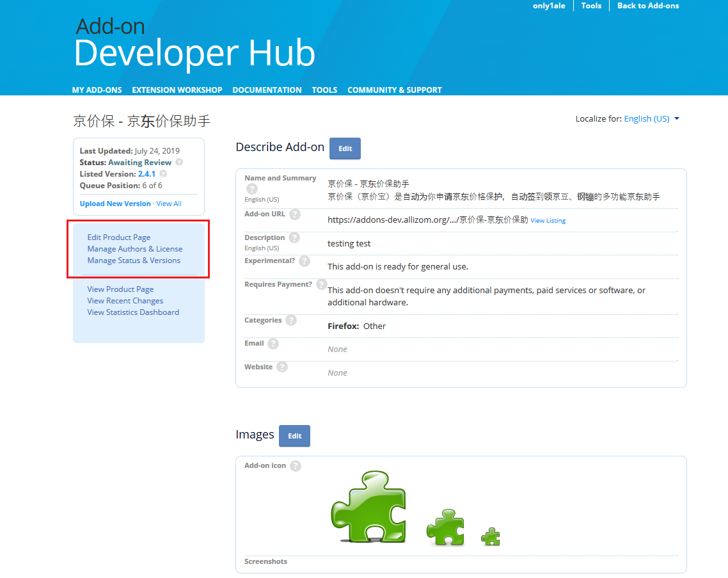Go Back to Add-ons link
Viewport: 728px width, 578px height.
click(647, 6)
